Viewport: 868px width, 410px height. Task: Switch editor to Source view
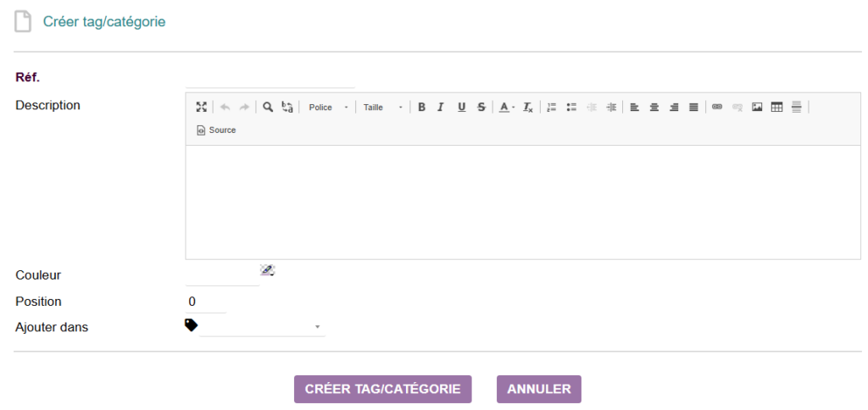click(x=216, y=130)
